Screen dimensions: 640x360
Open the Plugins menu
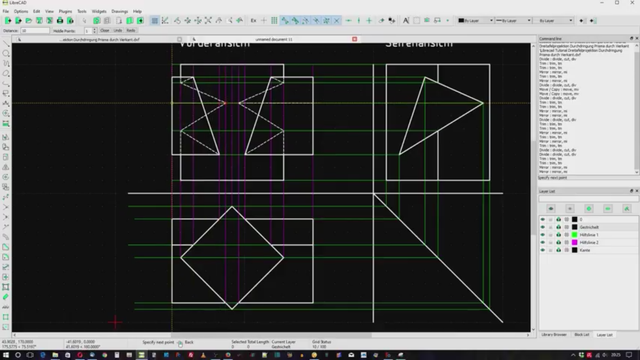coord(65,11)
